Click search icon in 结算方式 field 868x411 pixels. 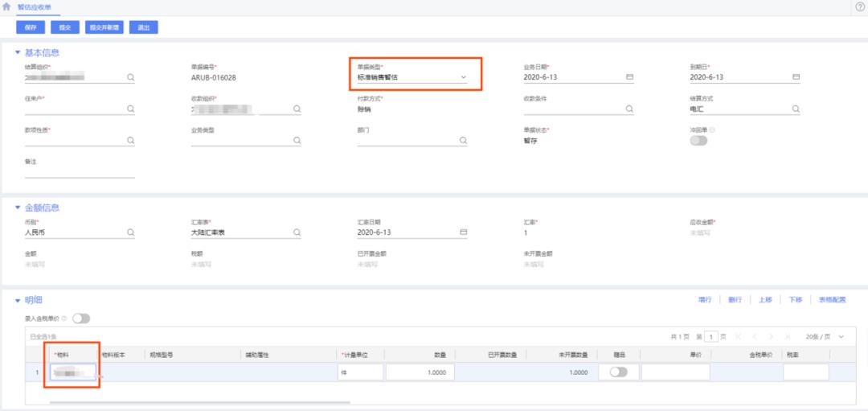coord(796,109)
